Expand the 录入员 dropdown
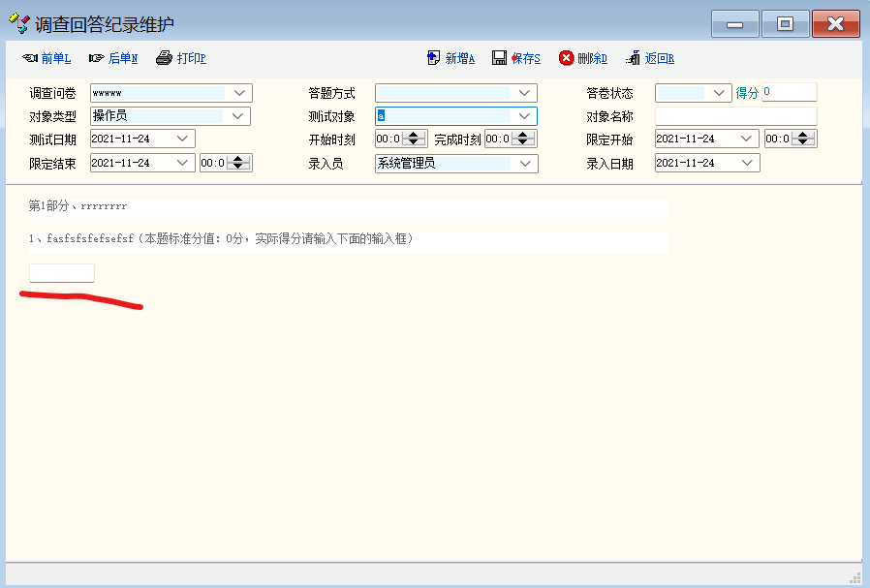 [525, 164]
